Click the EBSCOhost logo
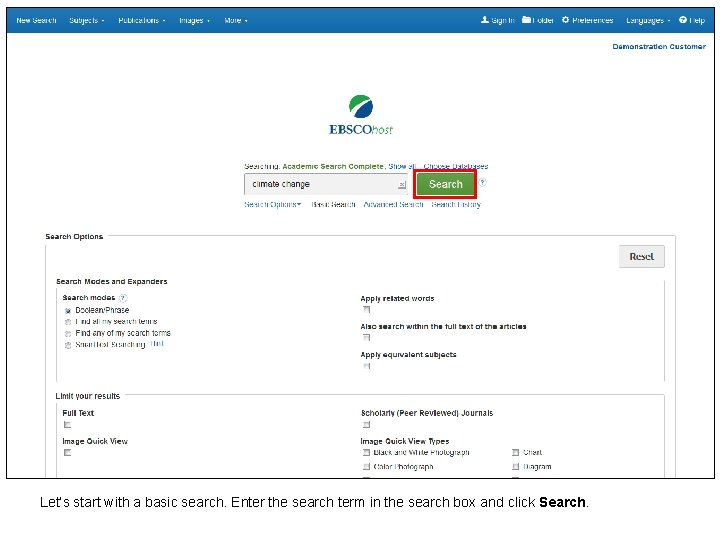The image size is (720, 540). 361,115
